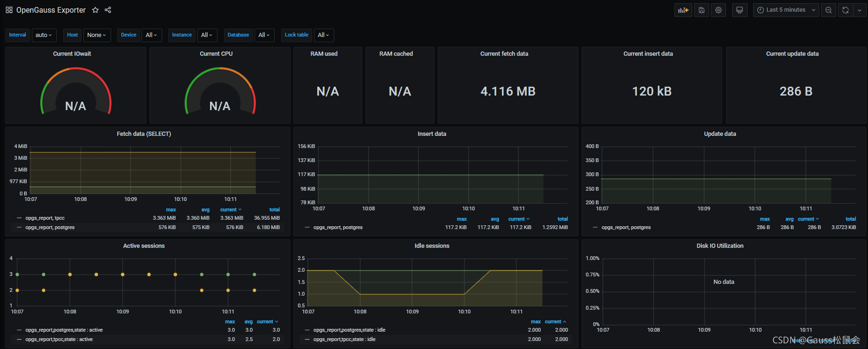Open the Interval auto dropdown
The width and height of the screenshot is (868, 349).
pyautogui.click(x=44, y=35)
